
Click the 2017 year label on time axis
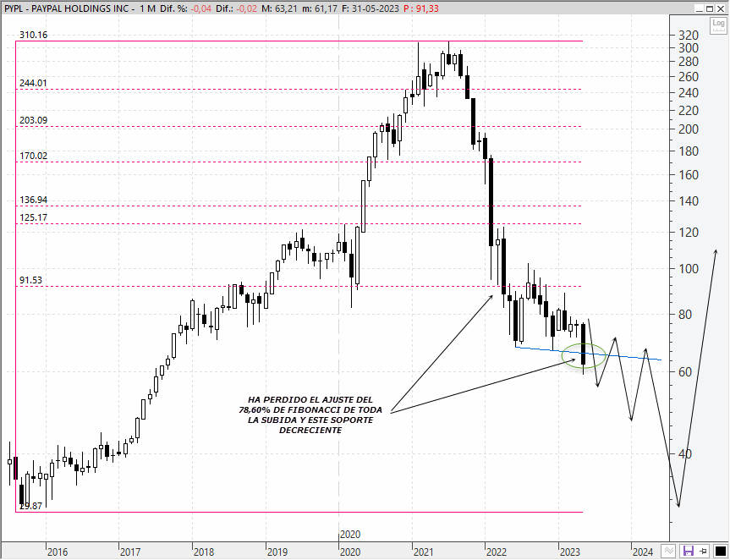coord(131,552)
